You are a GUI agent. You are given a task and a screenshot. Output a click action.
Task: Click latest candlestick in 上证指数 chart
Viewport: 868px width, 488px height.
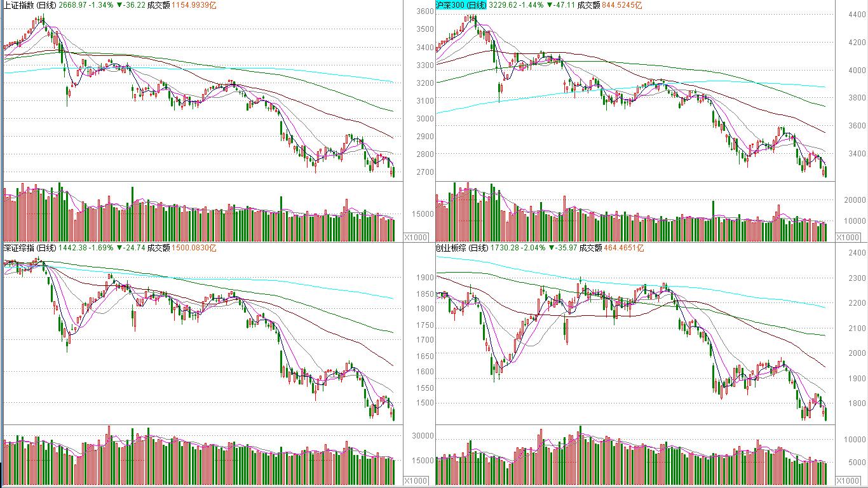[393, 172]
